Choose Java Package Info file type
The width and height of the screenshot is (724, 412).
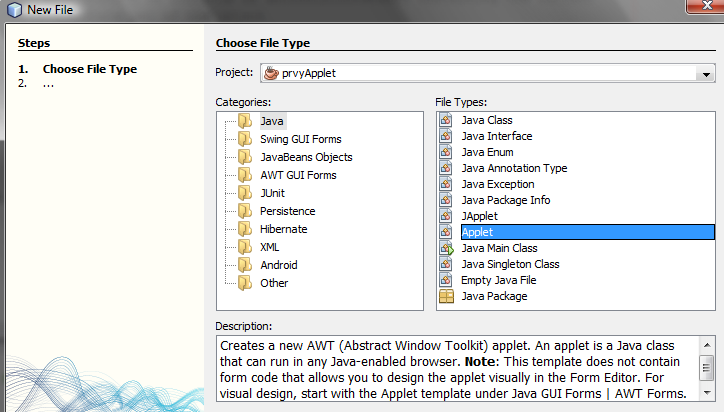pos(506,200)
